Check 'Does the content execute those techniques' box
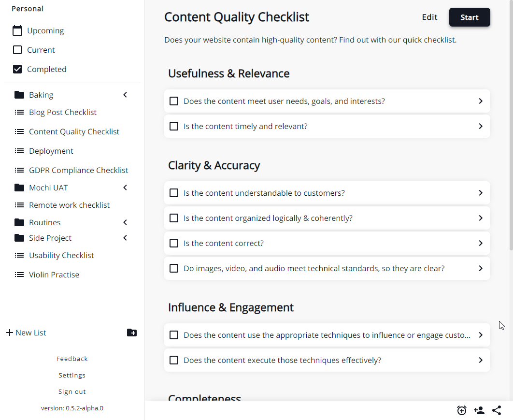This screenshot has width=513, height=420. pos(174,360)
